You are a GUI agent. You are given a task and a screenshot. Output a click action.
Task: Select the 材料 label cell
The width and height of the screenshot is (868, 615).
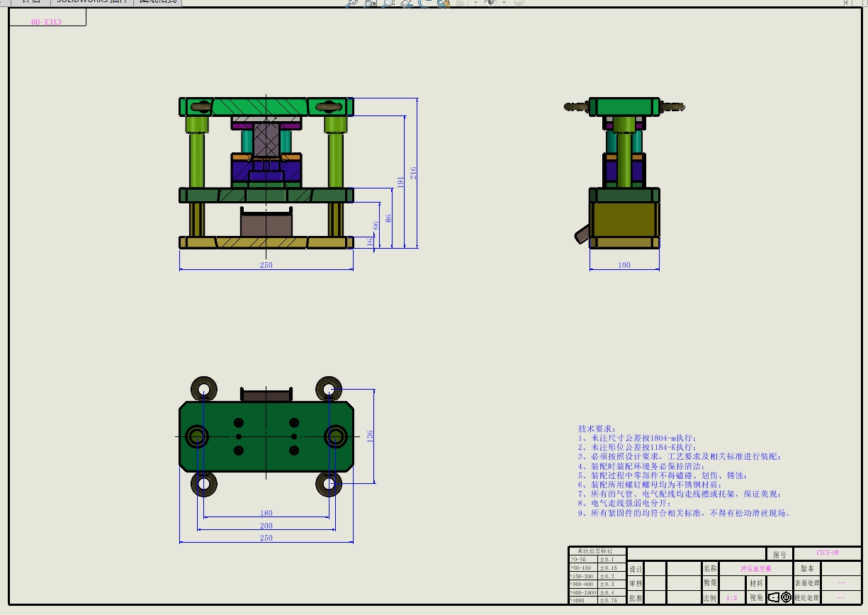[756, 583]
